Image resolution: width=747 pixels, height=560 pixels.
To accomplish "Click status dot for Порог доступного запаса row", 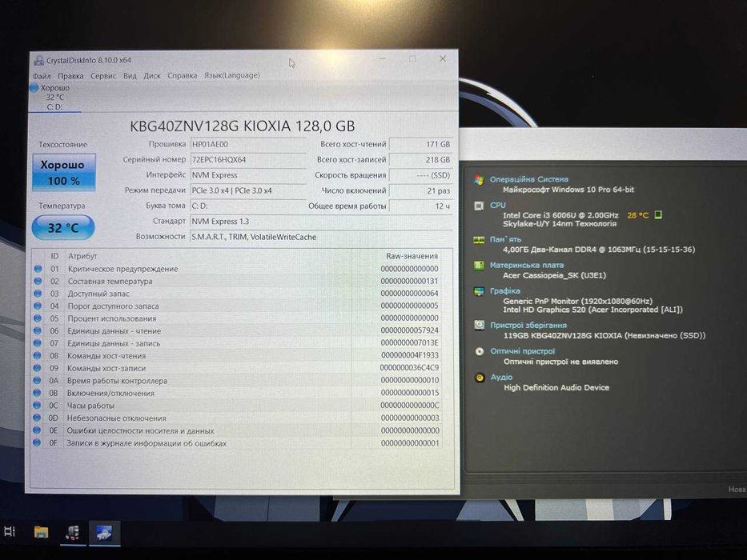I will [x=38, y=306].
